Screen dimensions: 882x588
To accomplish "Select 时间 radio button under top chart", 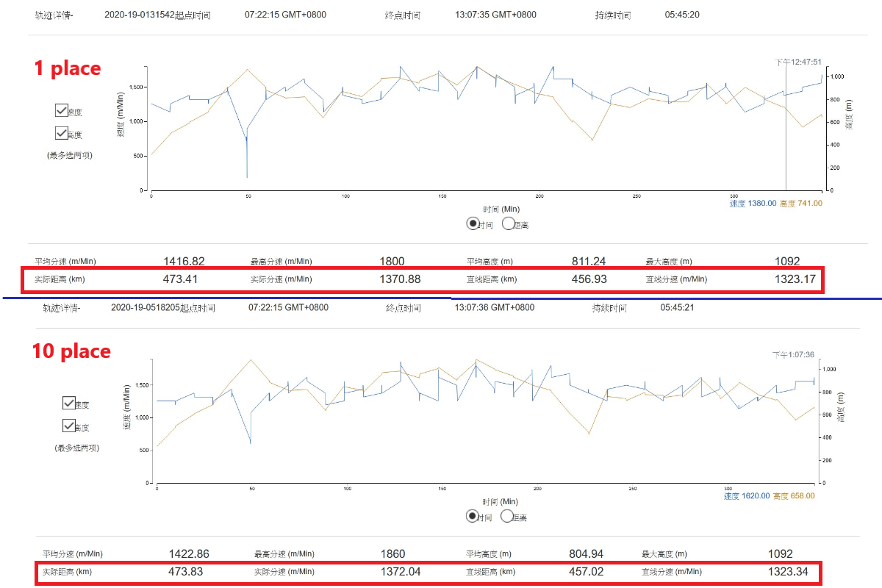I will coord(473,223).
